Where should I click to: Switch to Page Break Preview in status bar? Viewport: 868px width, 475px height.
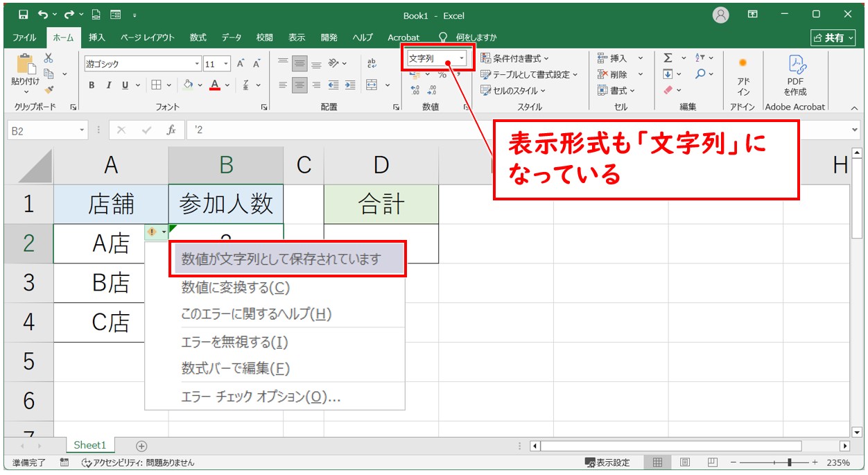click(x=712, y=462)
